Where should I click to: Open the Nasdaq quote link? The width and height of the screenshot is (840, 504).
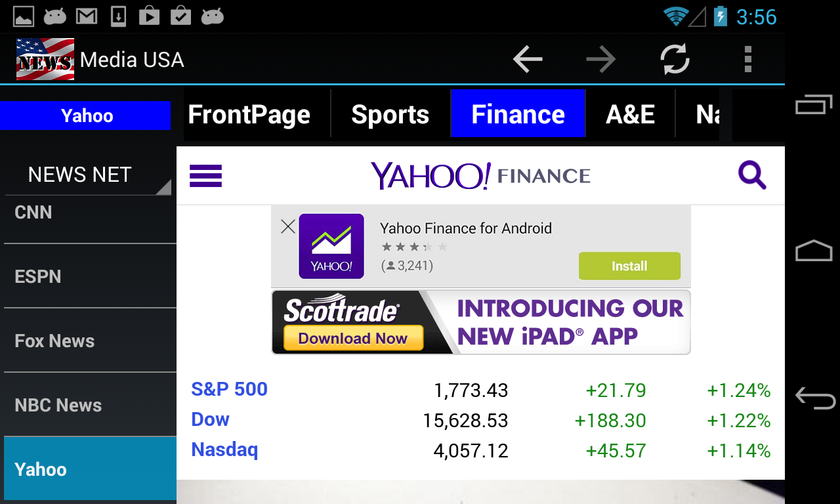pyautogui.click(x=224, y=450)
